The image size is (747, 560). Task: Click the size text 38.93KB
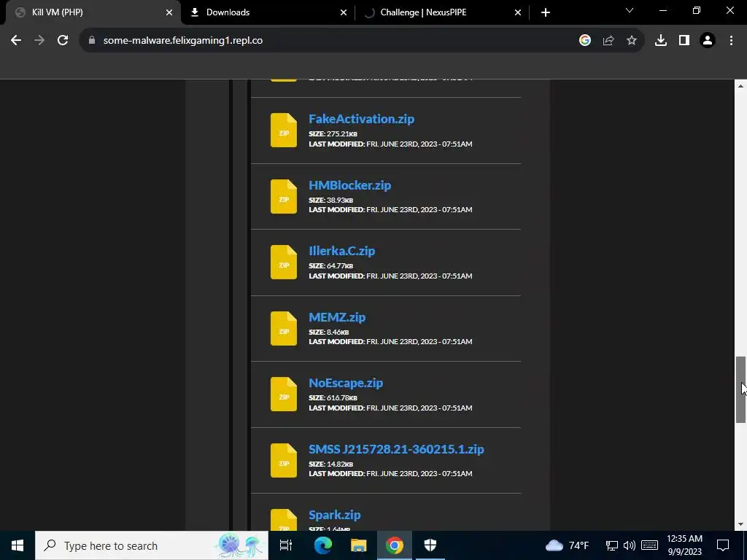click(x=340, y=200)
